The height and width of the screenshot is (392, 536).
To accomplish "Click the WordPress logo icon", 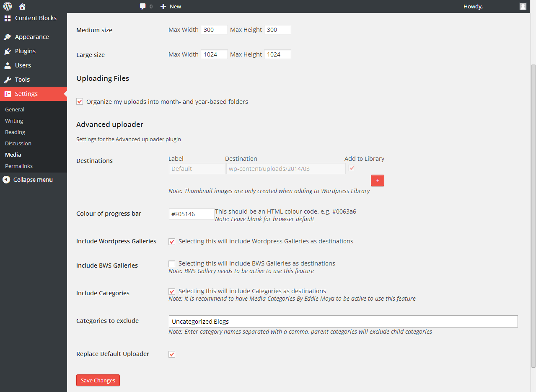I will pyautogui.click(x=8, y=6).
